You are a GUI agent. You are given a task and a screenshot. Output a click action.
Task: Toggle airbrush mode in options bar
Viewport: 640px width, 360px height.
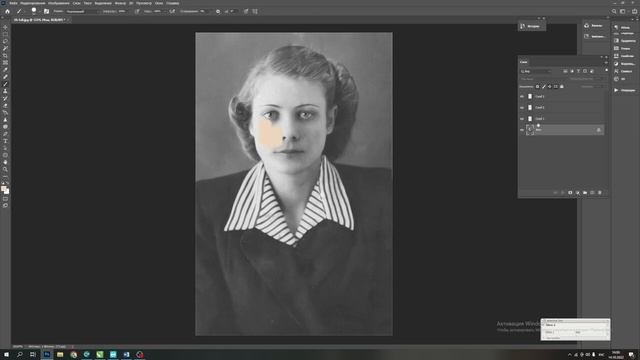172,11
